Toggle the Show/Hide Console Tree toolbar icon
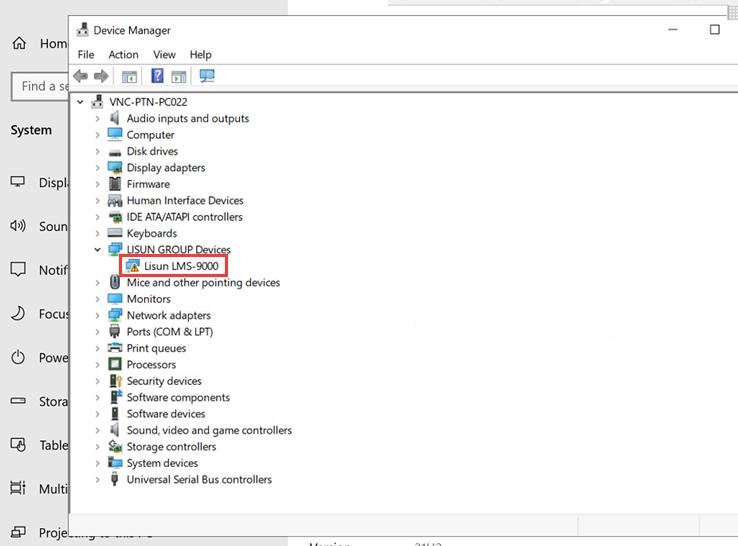The height and width of the screenshot is (546, 738). click(x=129, y=76)
